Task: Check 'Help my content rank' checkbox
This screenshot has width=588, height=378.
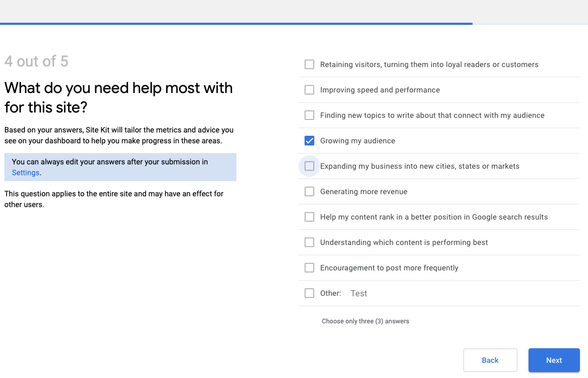Action: (309, 217)
